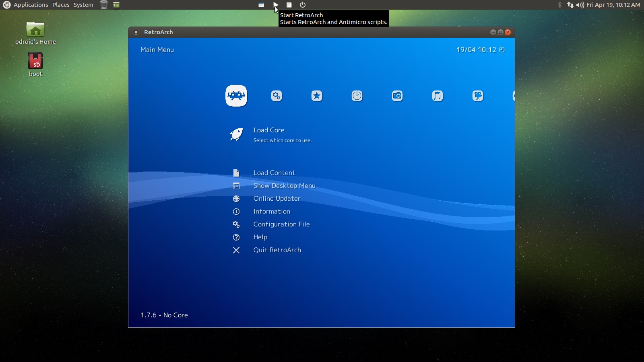Click the Start RetroArch play icon
This screenshot has height=362, width=644.
275,5
